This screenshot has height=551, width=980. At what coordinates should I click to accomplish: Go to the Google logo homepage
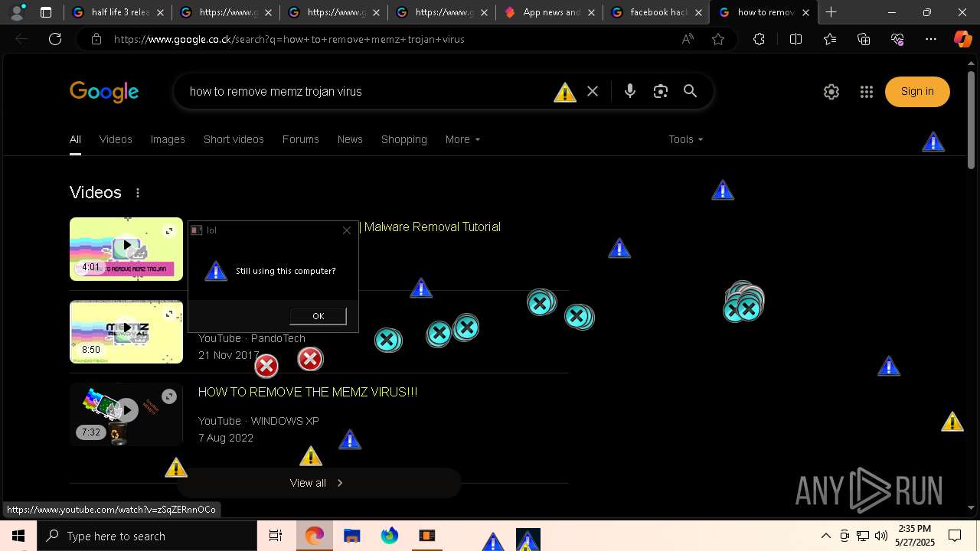coord(104,93)
